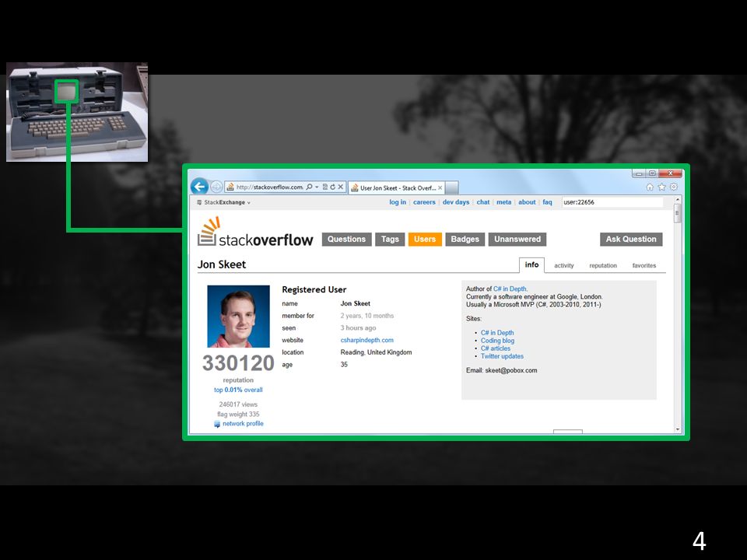Click the 2 years, 10 months value

click(366, 316)
